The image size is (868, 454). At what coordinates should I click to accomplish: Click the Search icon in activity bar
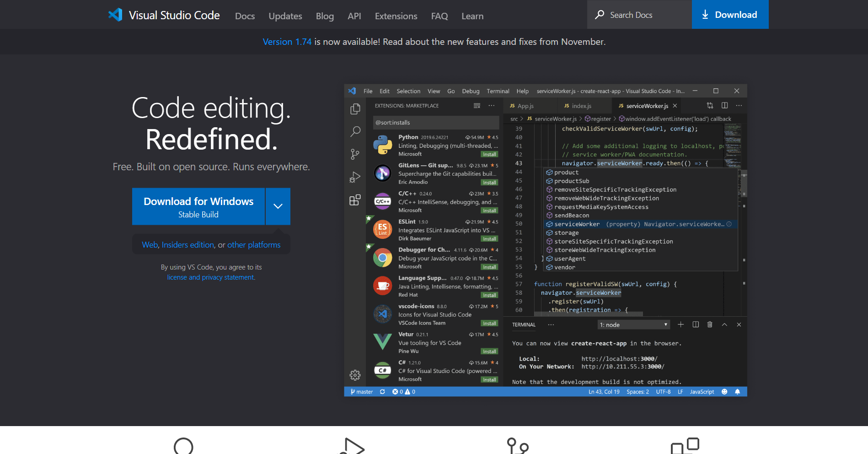click(355, 131)
